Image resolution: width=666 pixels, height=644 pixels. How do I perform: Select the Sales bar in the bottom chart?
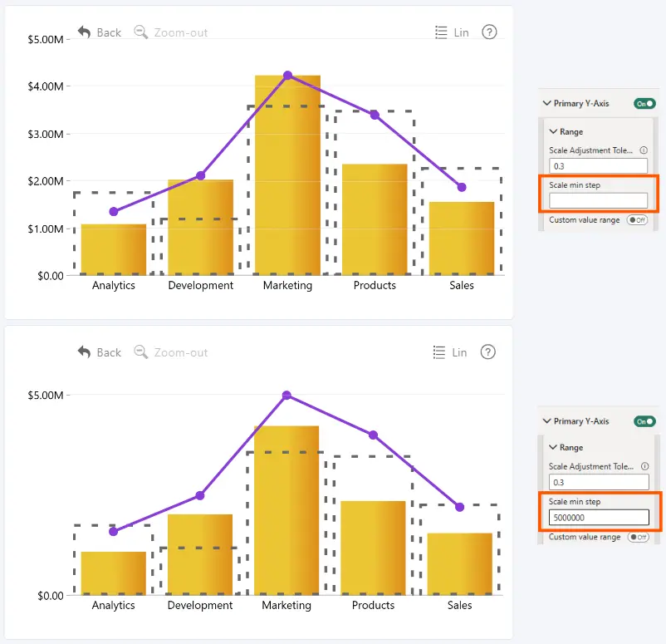459,564
